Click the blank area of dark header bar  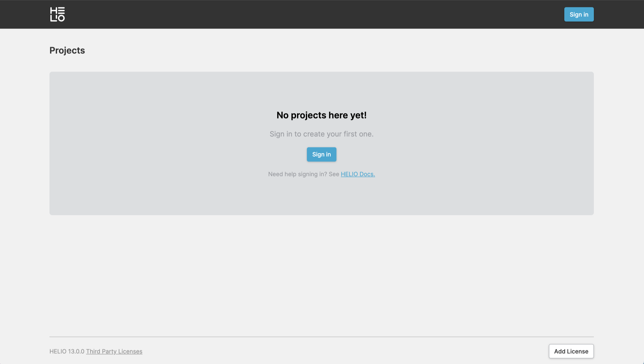300,14
